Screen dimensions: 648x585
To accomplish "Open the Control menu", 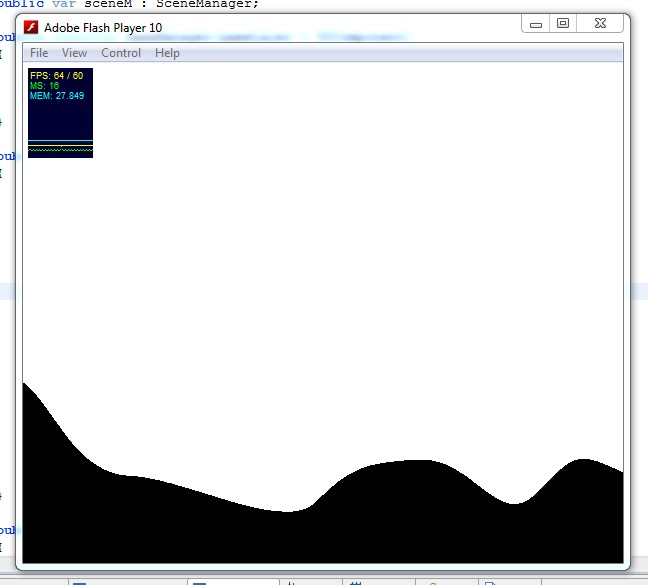I will (x=121, y=53).
